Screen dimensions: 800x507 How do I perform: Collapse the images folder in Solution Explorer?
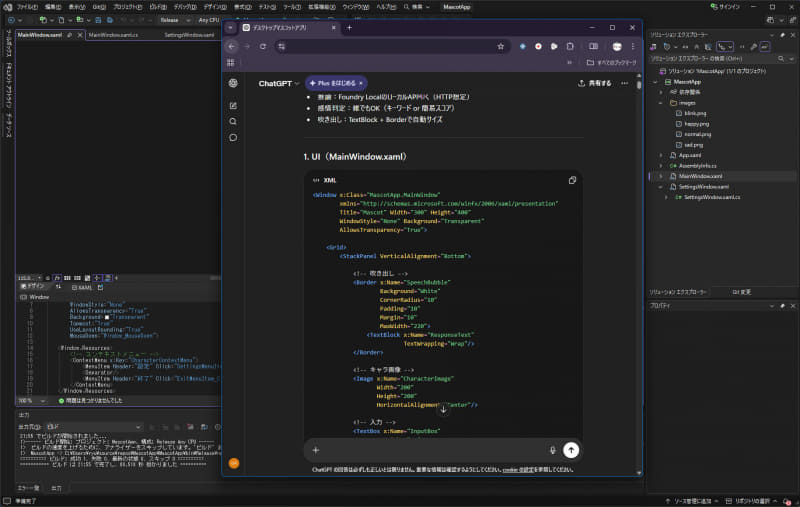click(x=661, y=103)
